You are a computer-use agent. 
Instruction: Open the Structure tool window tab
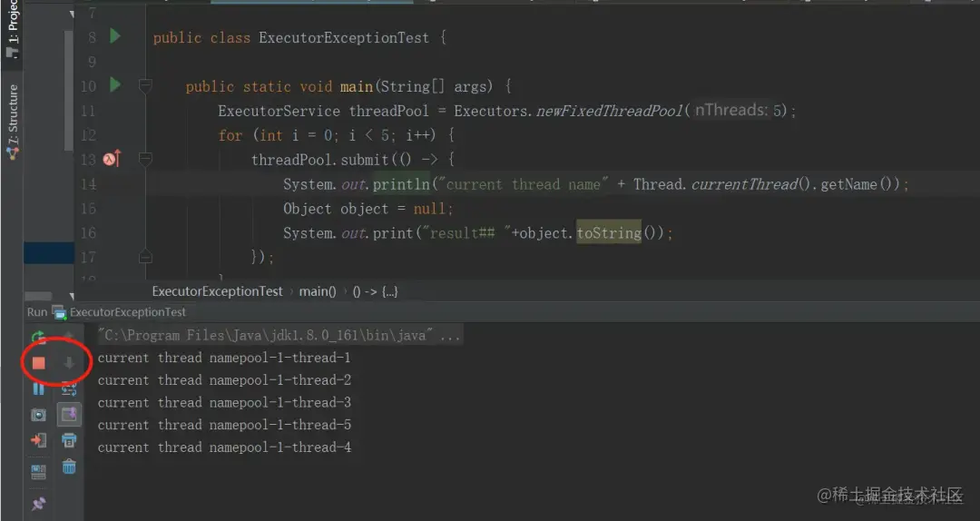[13, 122]
